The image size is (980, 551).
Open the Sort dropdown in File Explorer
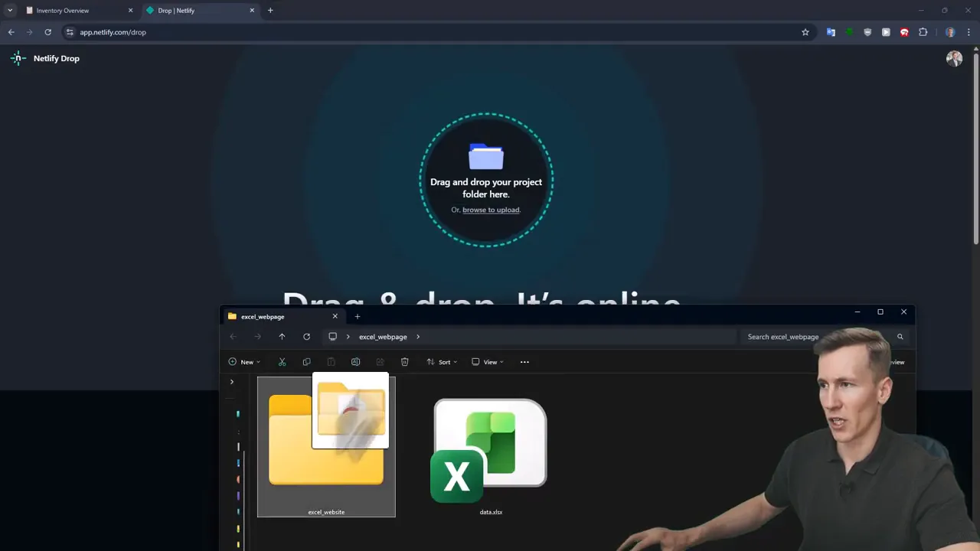(x=442, y=361)
